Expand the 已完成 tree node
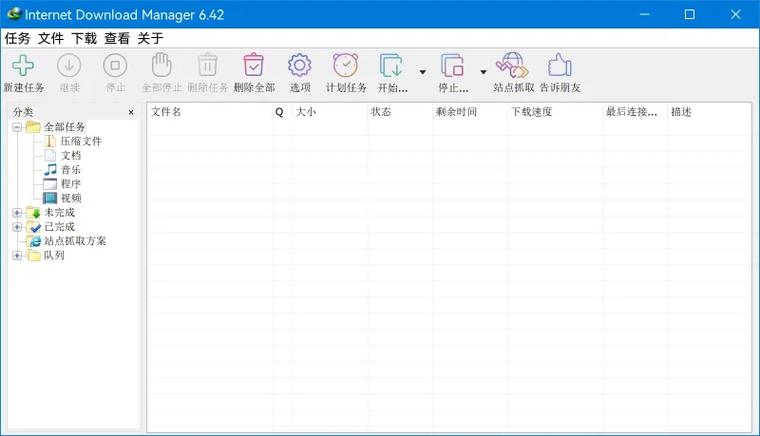760x436 pixels. click(x=17, y=227)
